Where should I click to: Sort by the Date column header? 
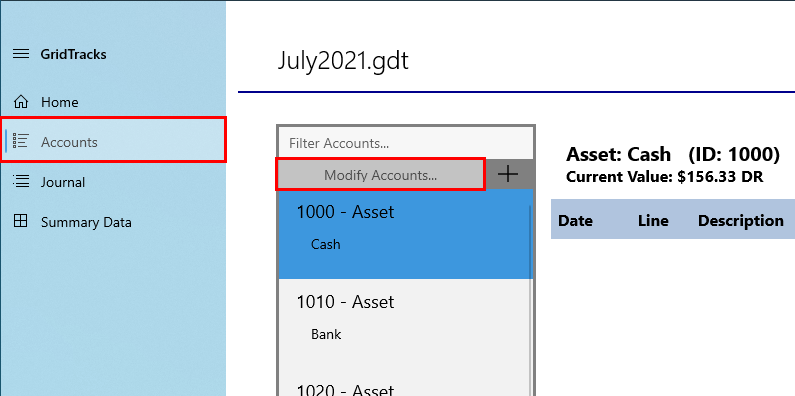coord(575,221)
